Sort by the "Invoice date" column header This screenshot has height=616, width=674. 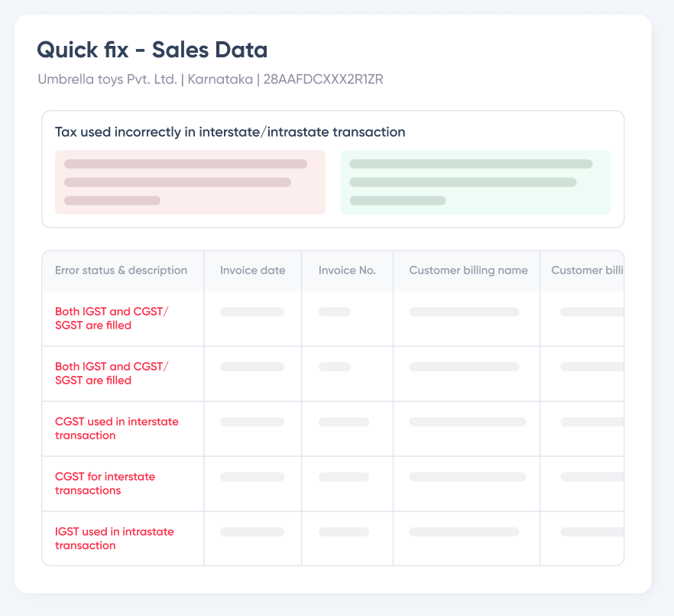coord(252,271)
